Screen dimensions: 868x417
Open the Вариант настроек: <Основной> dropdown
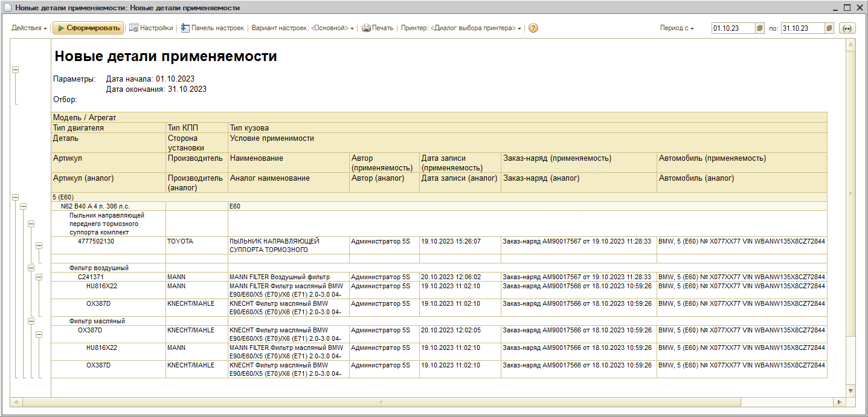(x=303, y=28)
